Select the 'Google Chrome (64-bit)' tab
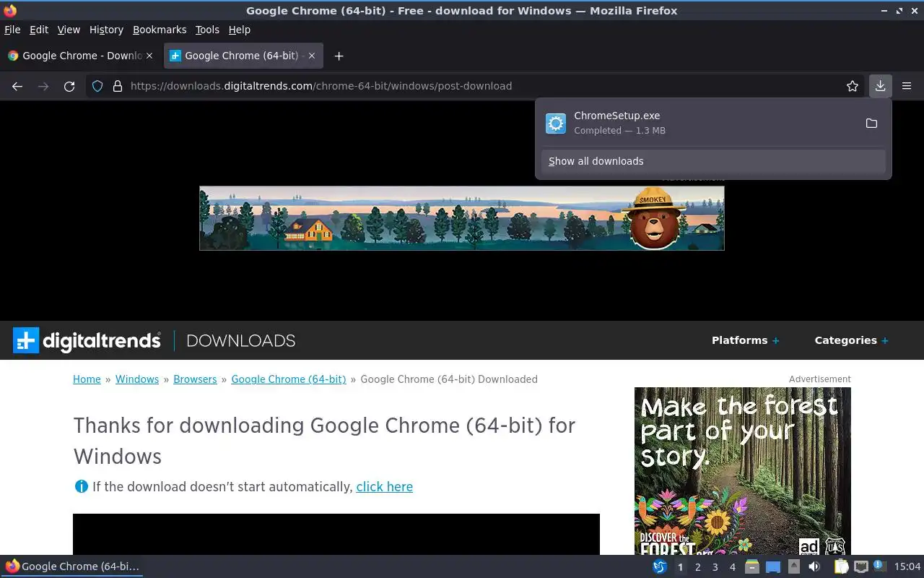Image resolution: width=924 pixels, height=578 pixels. tap(243, 56)
